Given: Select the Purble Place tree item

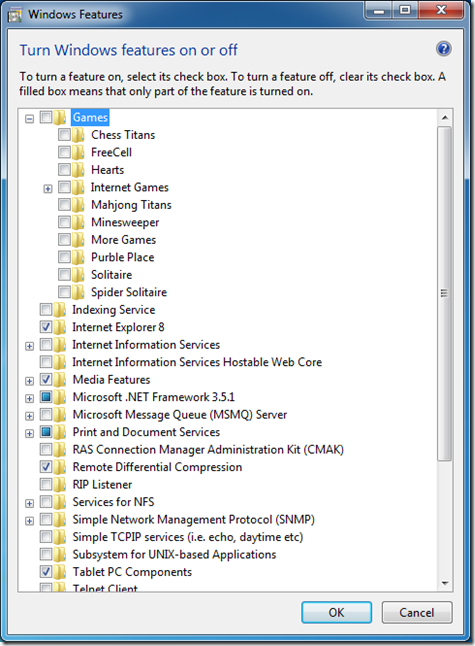Looking at the screenshot, I should coord(123,257).
